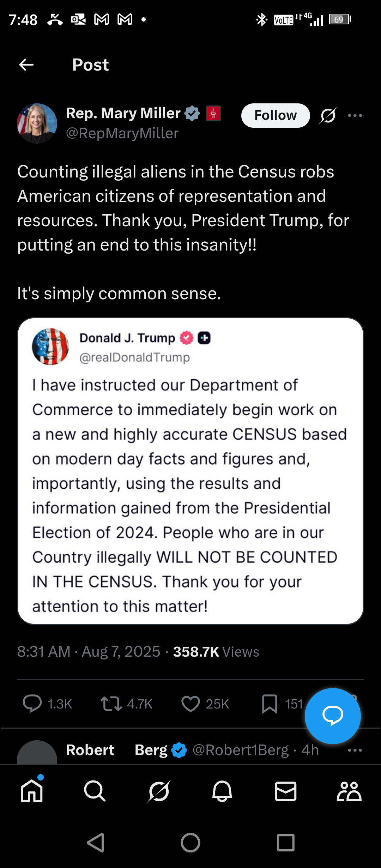The width and height of the screenshot is (381, 868).
Task: Tap @RepMaryMiller handle
Action: point(122,133)
